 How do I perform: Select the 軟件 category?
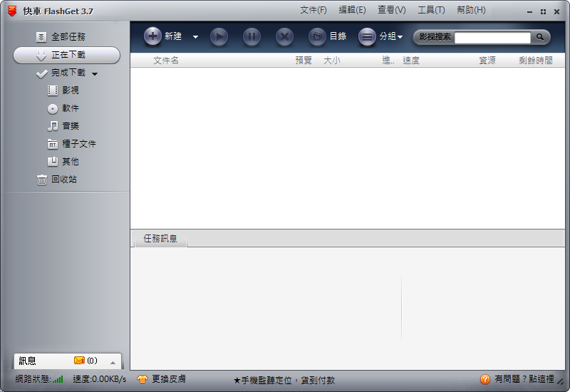70,108
